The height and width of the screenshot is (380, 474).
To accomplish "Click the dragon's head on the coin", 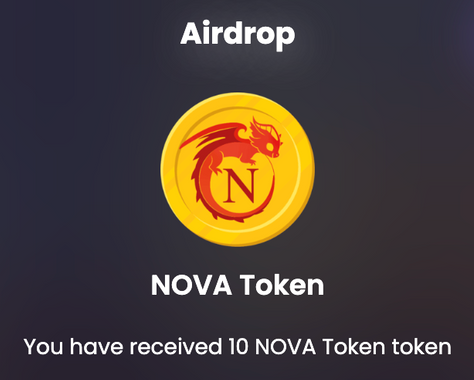I will click(266, 137).
